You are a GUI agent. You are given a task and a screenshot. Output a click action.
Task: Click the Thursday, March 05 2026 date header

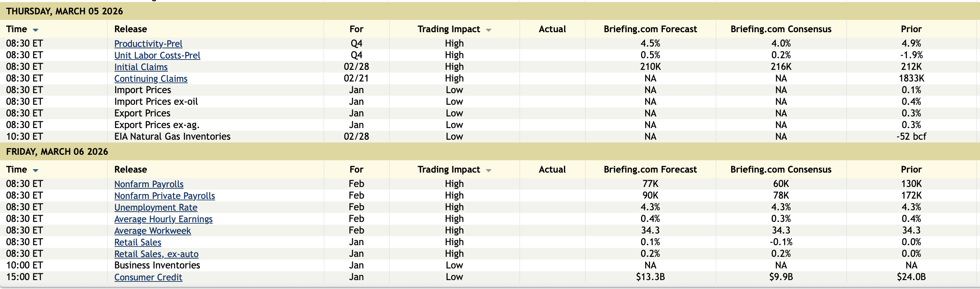pos(64,11)
